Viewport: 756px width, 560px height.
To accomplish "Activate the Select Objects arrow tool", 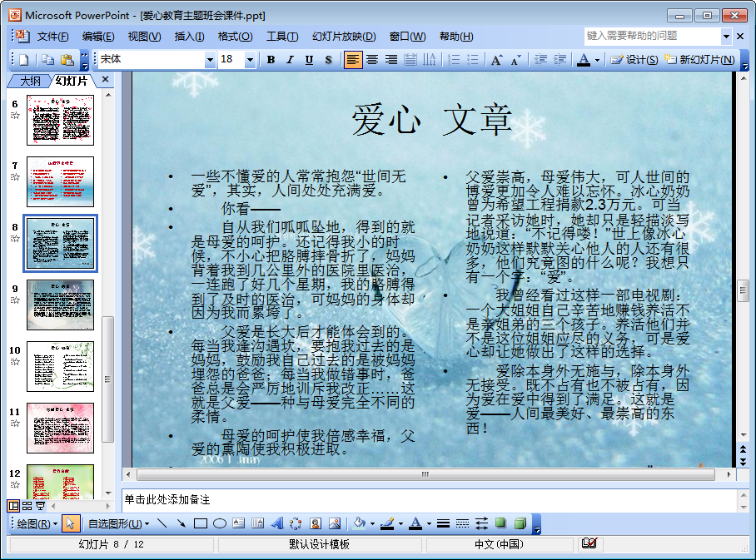I will 71,524.
